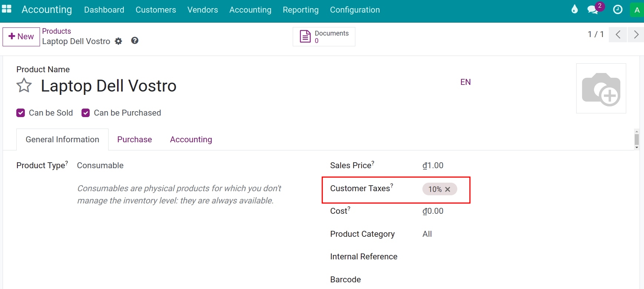
Task: Open the Product Category All dropdown
Action: click(427, 234)
